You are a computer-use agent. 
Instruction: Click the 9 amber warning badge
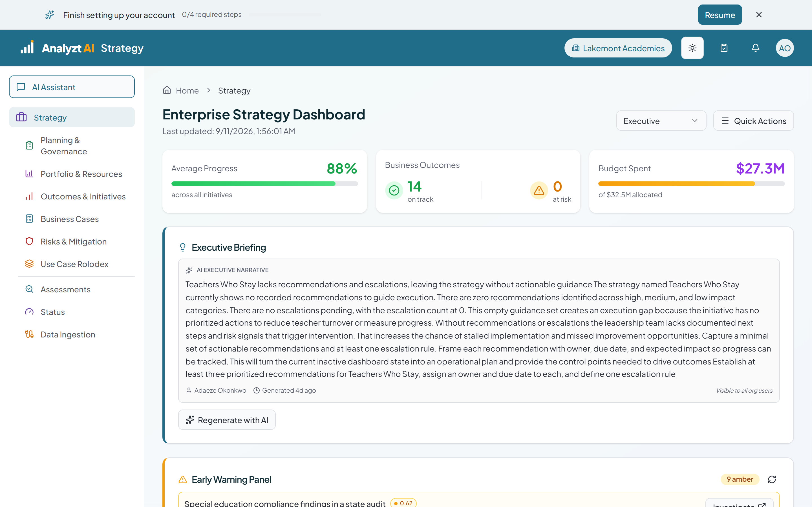coord(740,479)
